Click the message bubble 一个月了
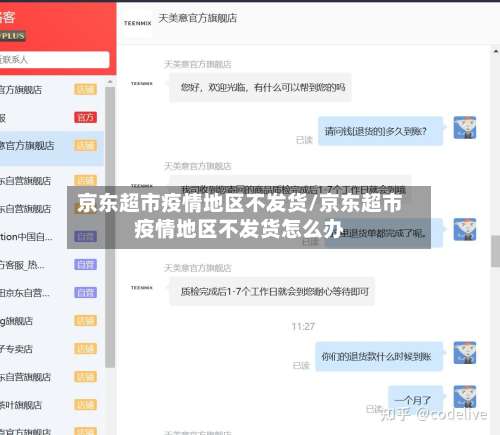The width and height of the screenshot is (500, 435). click(x=416, y=399)
